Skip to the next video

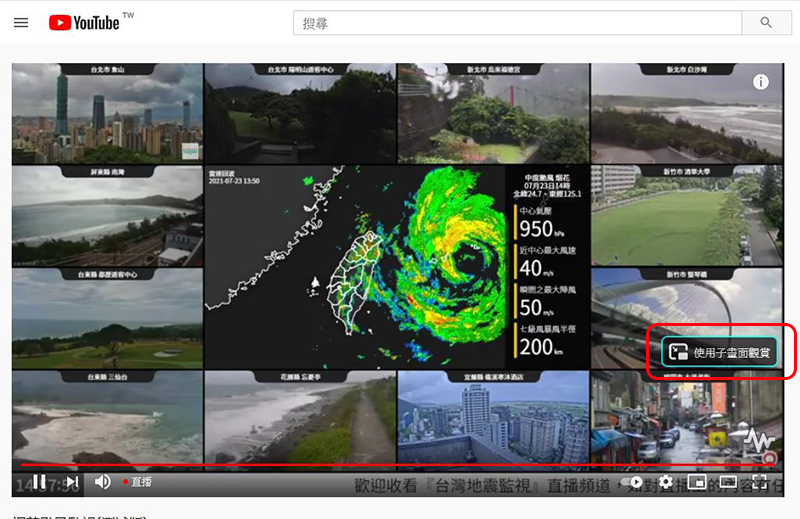[72, 482]
